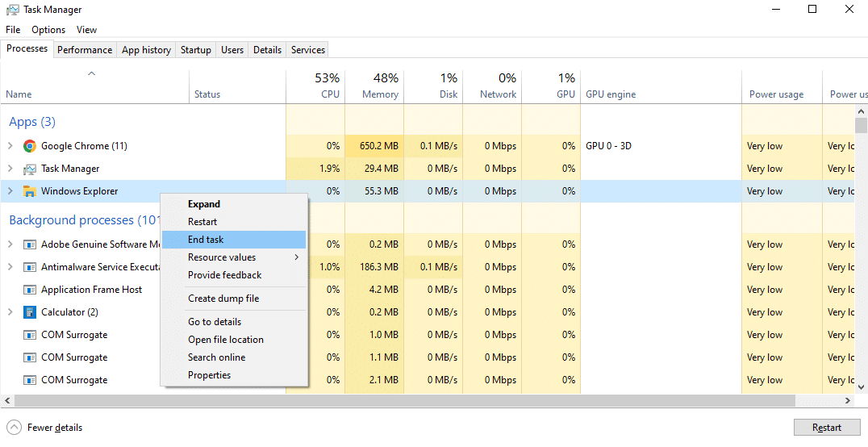The height and width of the screenshot is (447, 868).
Task: Expand the Antimalware Service Executable row
Action: coord(10,267)
